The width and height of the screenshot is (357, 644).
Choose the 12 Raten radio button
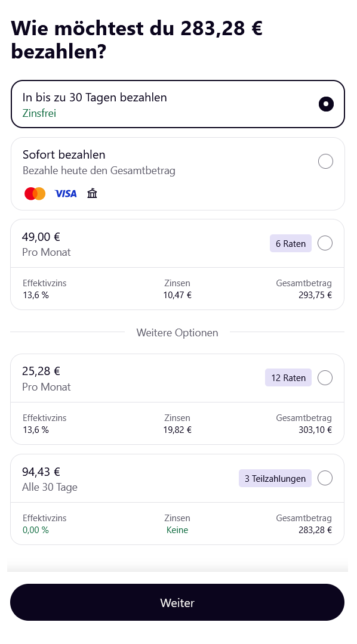(x=325, y=378)
